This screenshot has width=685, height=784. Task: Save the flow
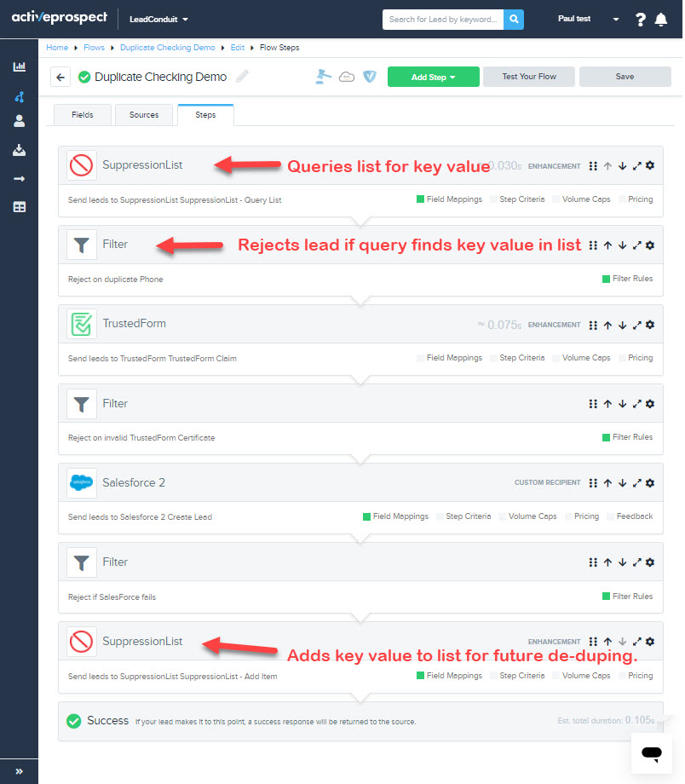pos(625,77)
